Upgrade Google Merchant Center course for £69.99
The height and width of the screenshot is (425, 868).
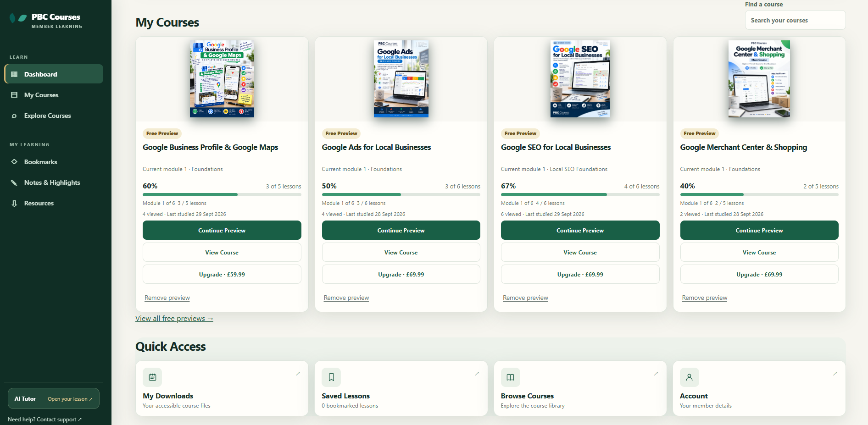click(x=759, y=274)
